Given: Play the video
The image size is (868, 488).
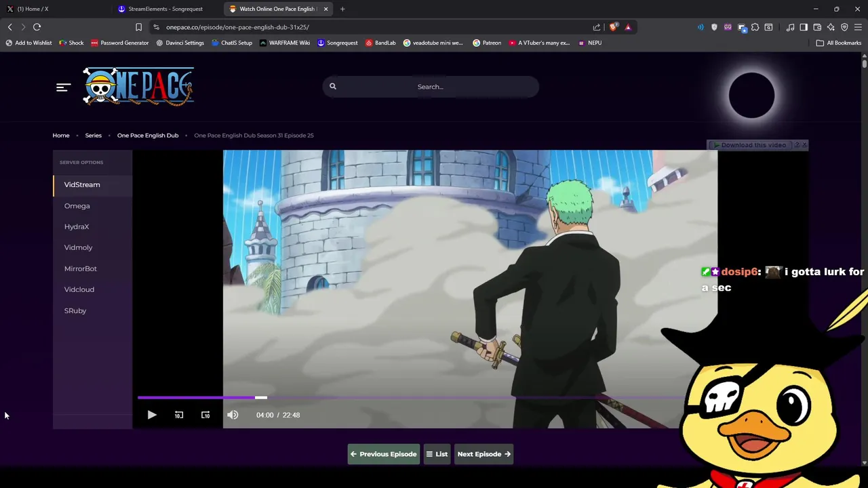Looking at the screenshot, I should (x=152, y=415).
